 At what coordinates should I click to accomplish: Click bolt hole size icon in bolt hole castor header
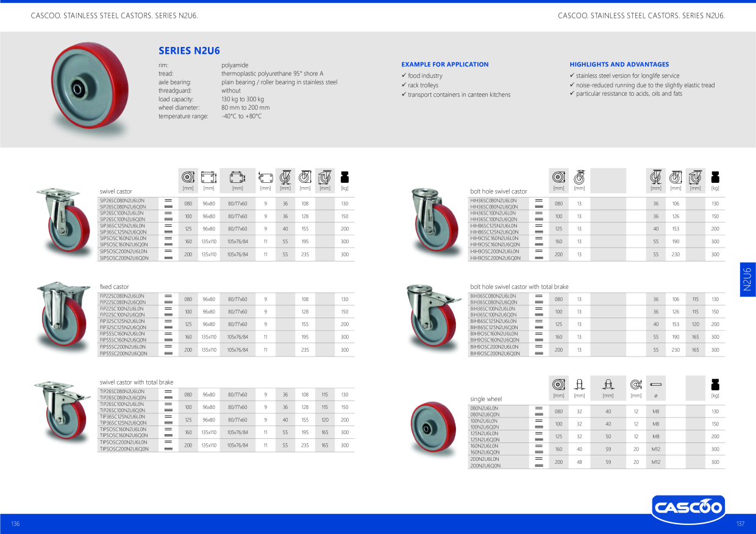(579, 177)
